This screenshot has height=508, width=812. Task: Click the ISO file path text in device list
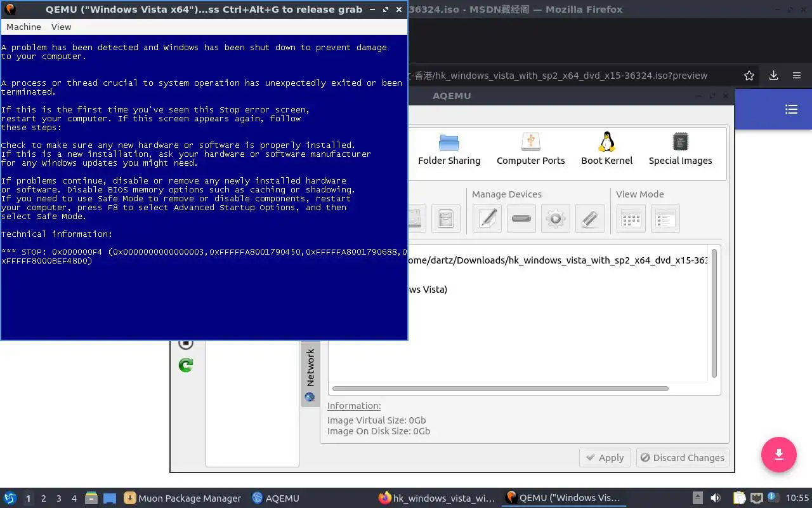click(x=558, y=260)
